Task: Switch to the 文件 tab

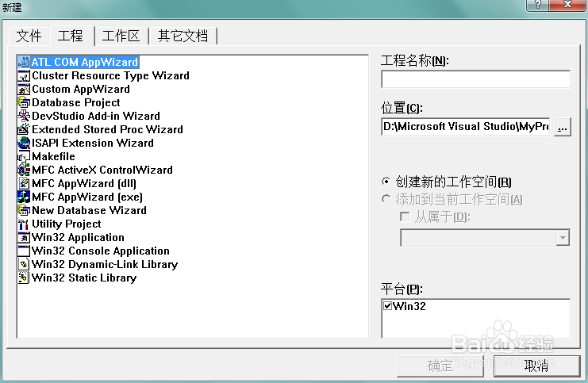Action: pos(29,36)
